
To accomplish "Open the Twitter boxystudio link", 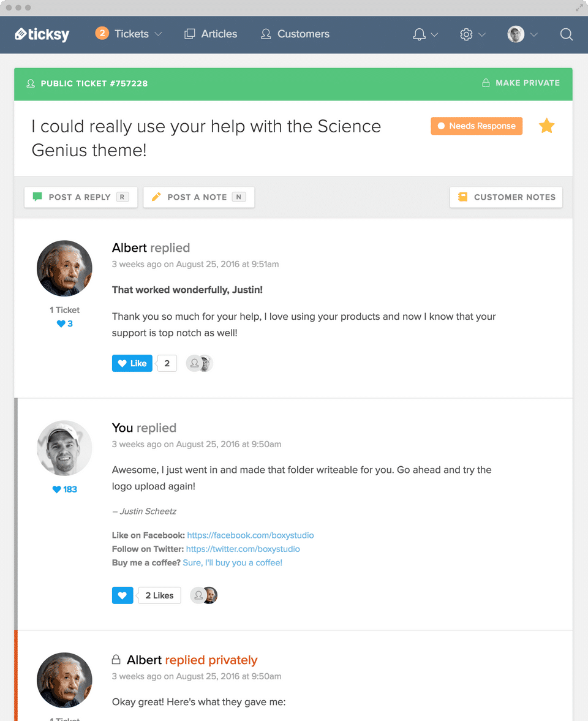I will pyautogui.click(x=243, y=549).
